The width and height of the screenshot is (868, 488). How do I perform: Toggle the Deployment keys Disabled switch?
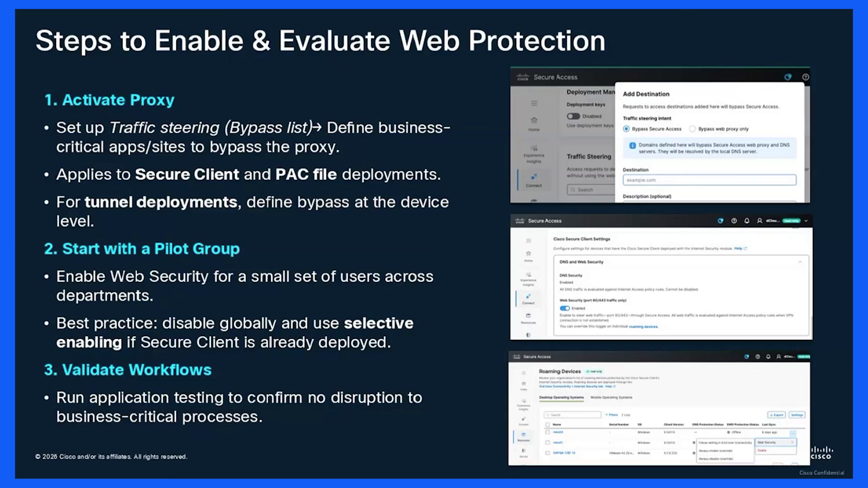[x=573, y=116]
